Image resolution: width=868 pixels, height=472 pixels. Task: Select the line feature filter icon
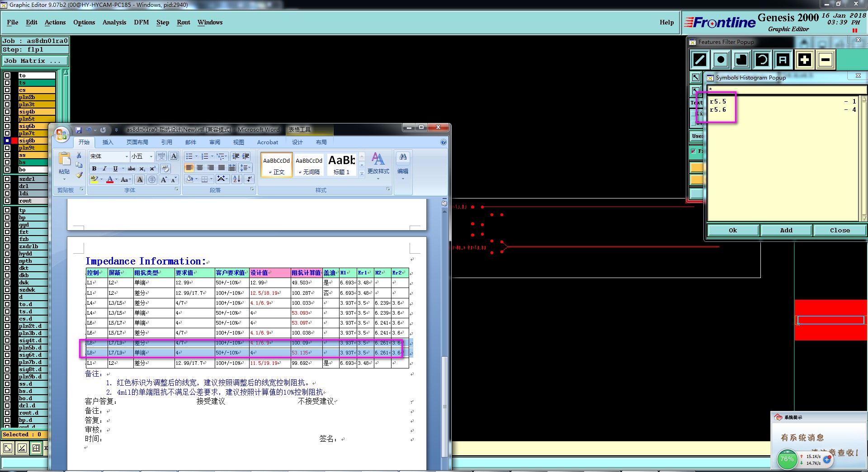coord(700,60)
